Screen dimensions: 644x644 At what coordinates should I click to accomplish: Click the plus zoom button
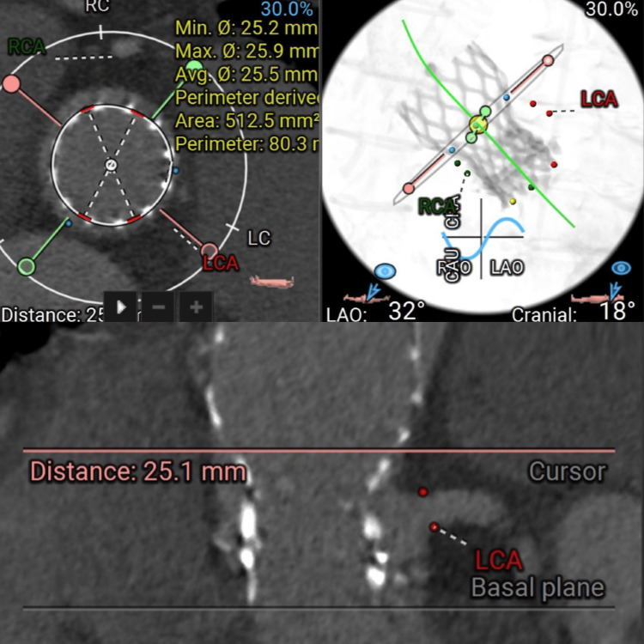click(x=197, y=307)
